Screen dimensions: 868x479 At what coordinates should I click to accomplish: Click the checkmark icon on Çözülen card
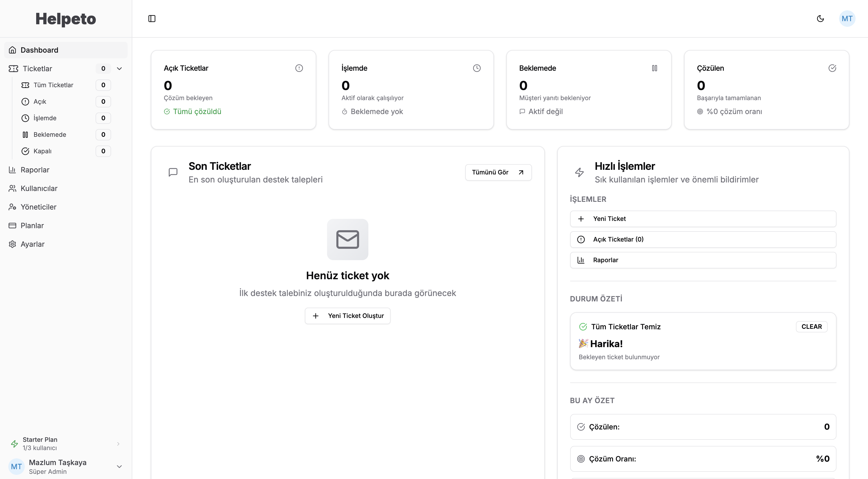(x=832, y=68)
